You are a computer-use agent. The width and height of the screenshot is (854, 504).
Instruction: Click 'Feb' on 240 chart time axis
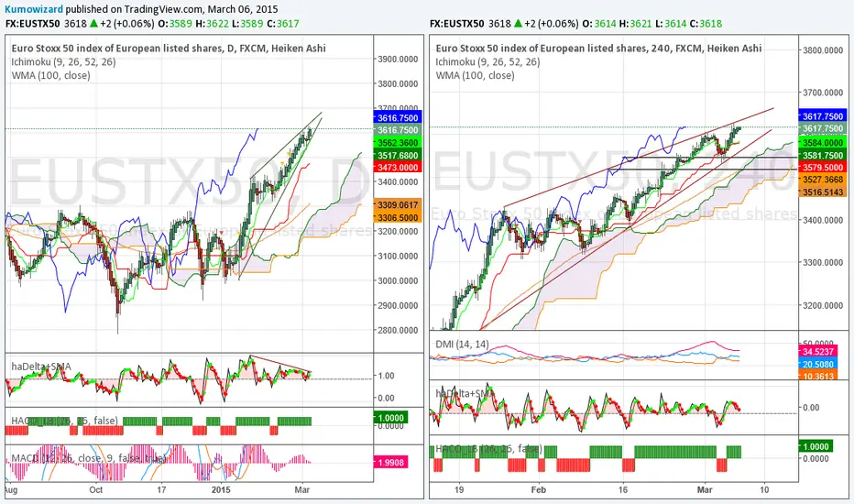(x=539, y=489)
